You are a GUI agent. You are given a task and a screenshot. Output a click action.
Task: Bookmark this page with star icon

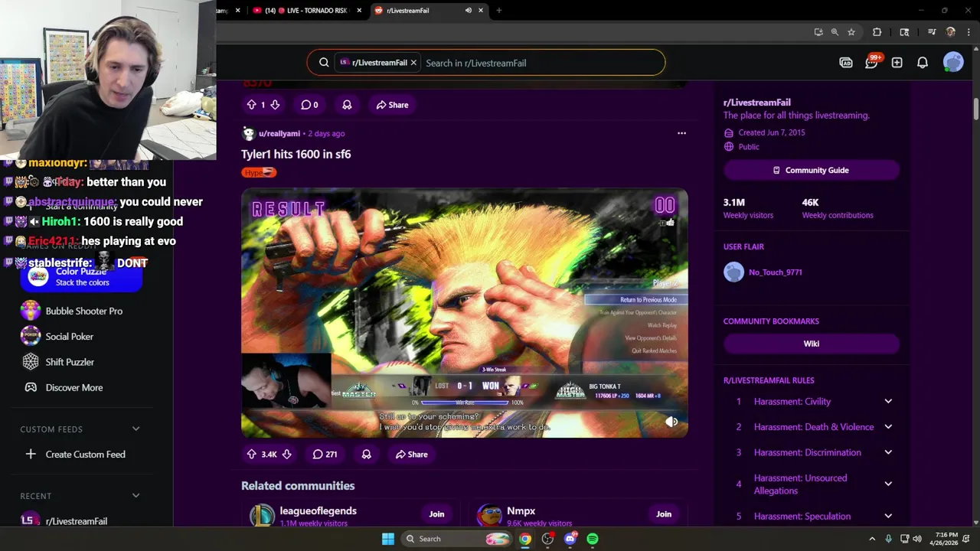point(851,32)
